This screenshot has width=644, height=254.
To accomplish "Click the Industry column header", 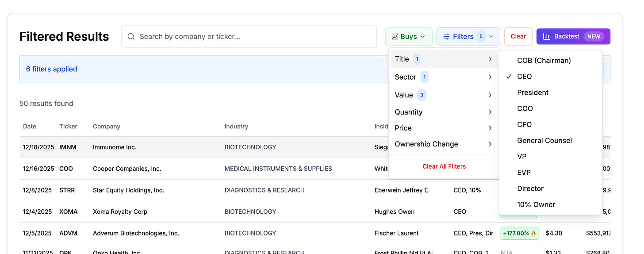I will coord(236,126).
